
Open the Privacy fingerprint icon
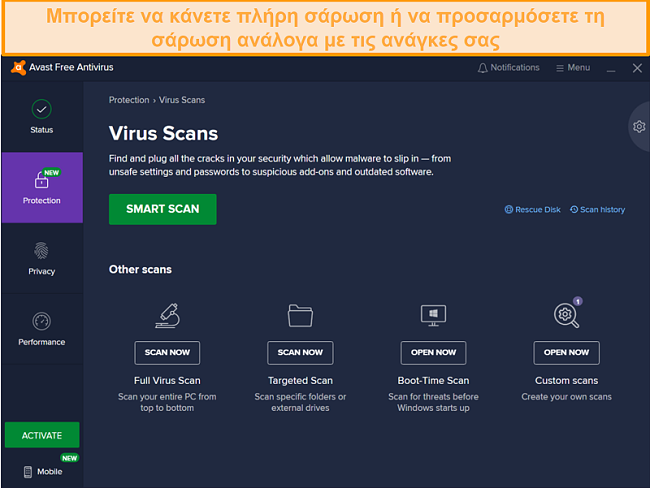(41, 251)
